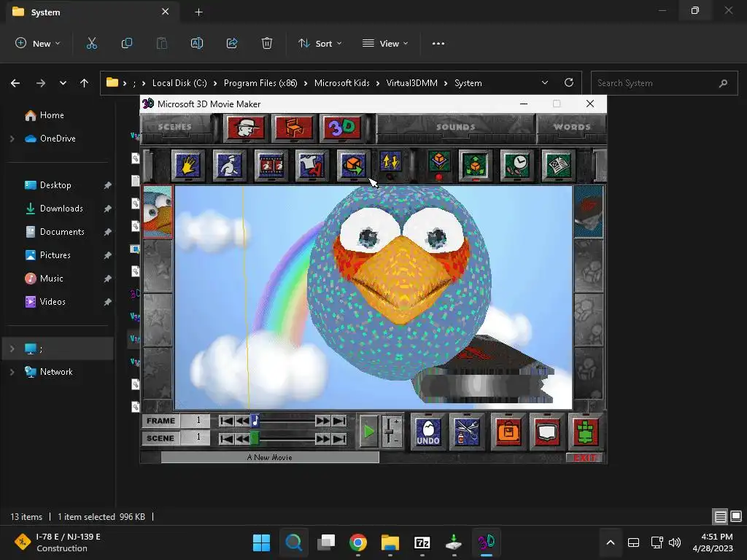This screenshot has height=560, width=747.
Task: Toggle the up/down yellow arrows tool
Action: coord(391,163)
